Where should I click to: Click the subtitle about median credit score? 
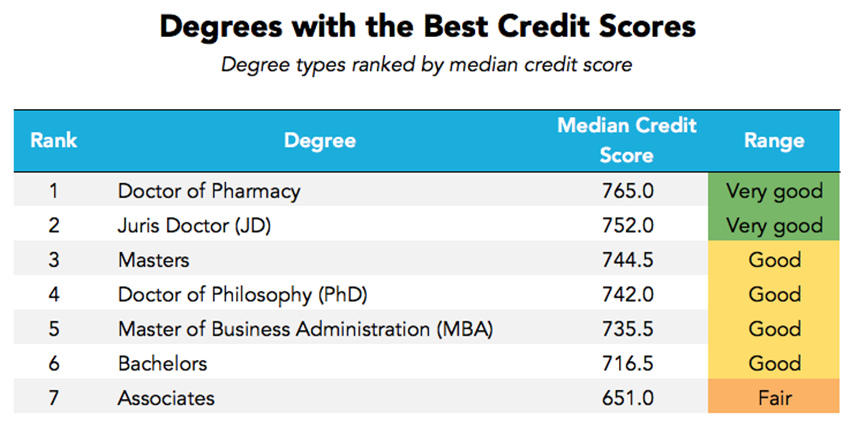point(425,66)
